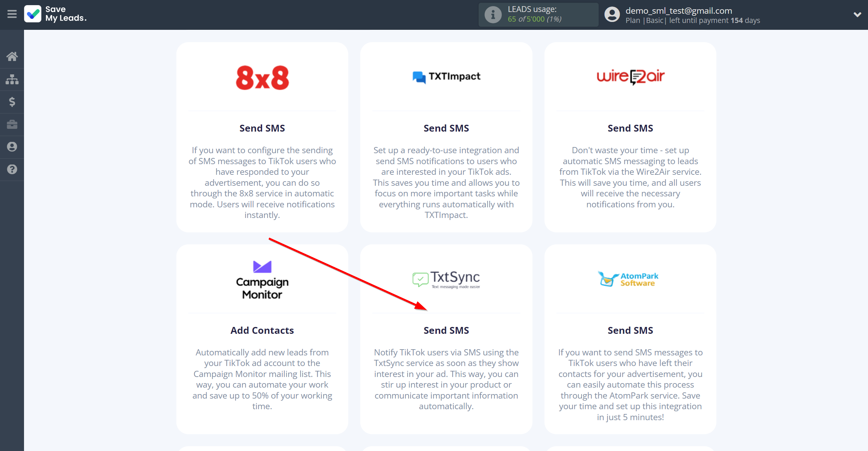The height and width of the screenshot is (451, 868).
Task: Go to Home in sidebar
Action: (x=12, y=56)
